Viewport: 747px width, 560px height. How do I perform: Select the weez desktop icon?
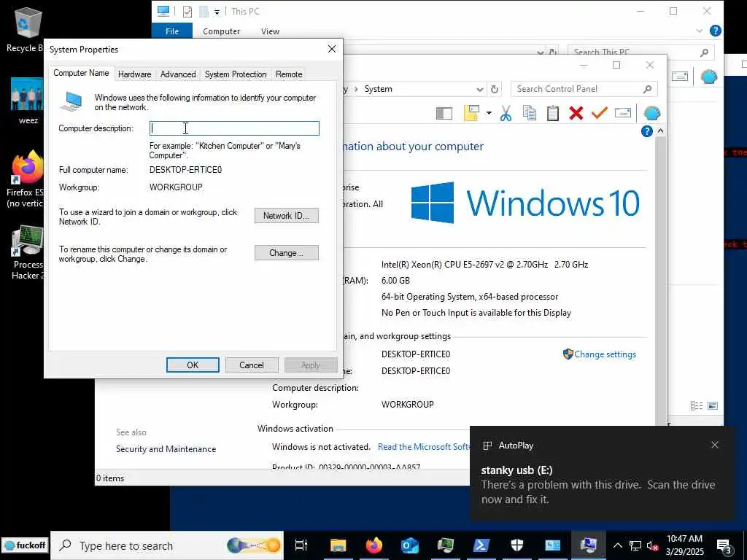27,102
